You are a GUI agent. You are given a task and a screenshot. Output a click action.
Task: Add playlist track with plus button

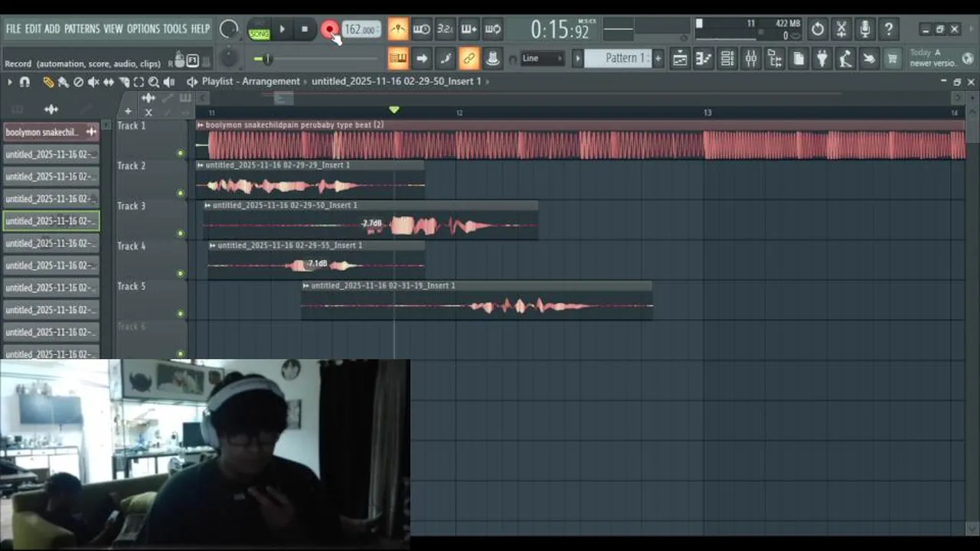(x=128, y=112)
